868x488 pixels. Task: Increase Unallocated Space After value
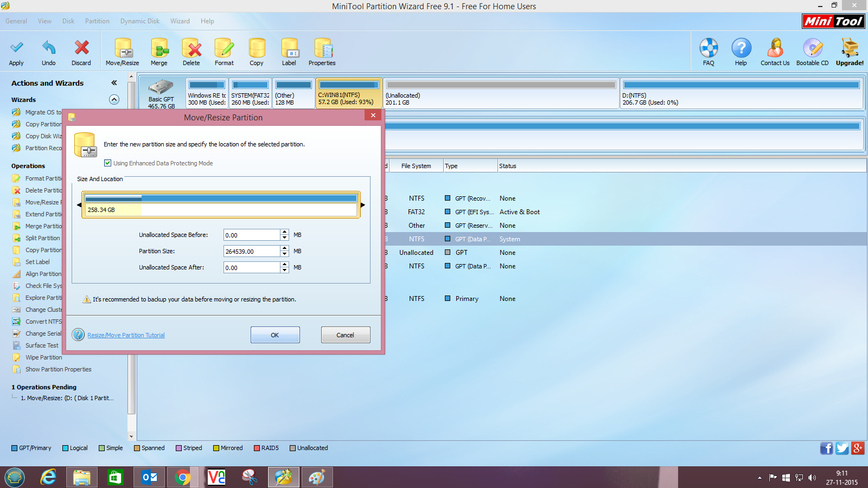pos(284,265)
